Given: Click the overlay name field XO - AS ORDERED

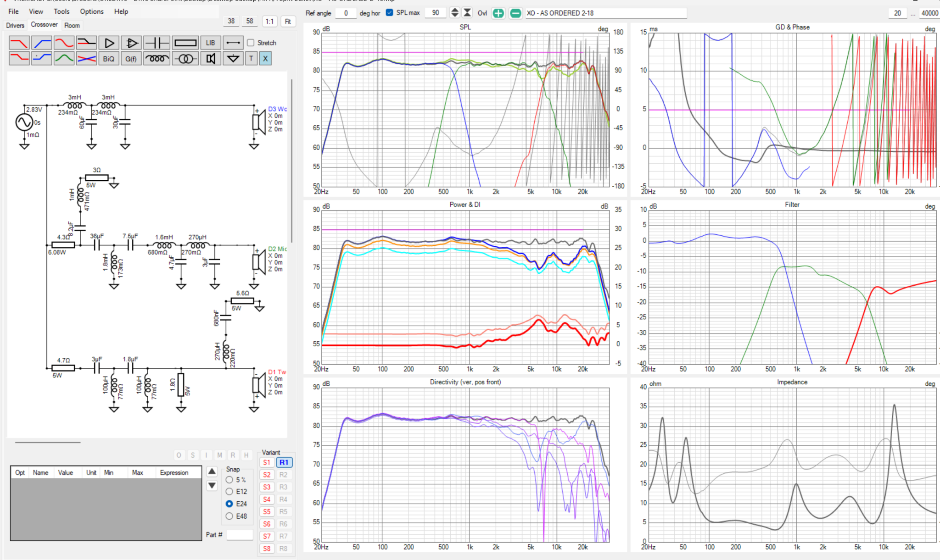Looking at the screenshot, I should (x=605, y=13).
